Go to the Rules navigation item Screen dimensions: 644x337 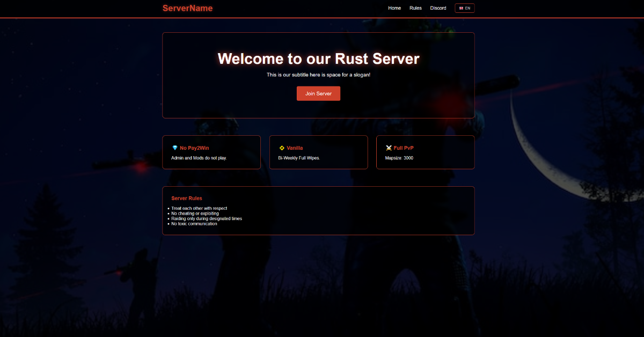click(x=415, y=8)
